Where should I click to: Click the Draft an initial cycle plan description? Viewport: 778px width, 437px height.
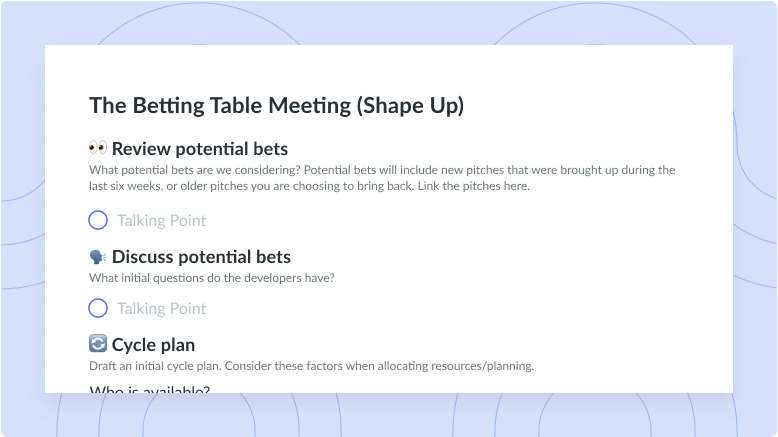(312, 366)
